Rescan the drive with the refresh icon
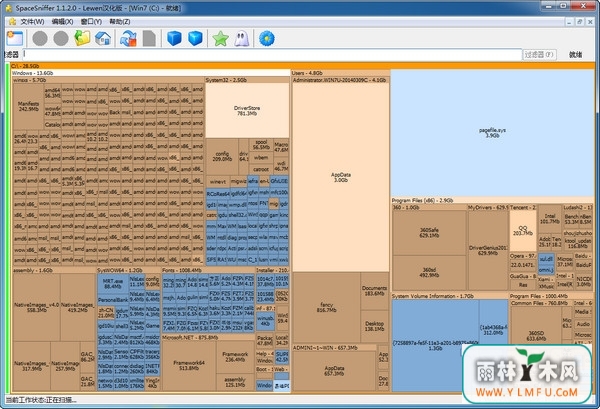The width and height of the screenshot is (600, 409). [128, 38]
